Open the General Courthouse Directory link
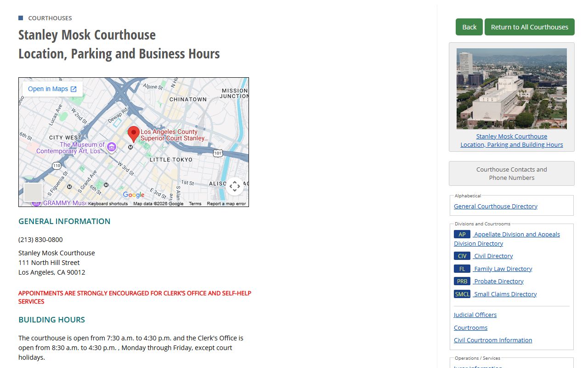Image resolution: width=588 pixels, height=368 pixels. tap(496, 206)
